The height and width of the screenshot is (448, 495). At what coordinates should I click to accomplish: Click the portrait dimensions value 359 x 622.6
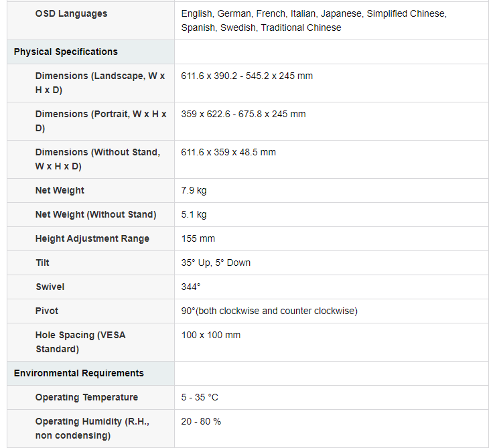[x=243, y=114]
